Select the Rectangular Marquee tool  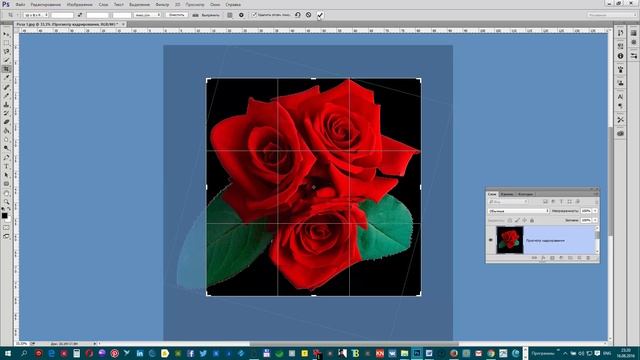pos(6,43)
